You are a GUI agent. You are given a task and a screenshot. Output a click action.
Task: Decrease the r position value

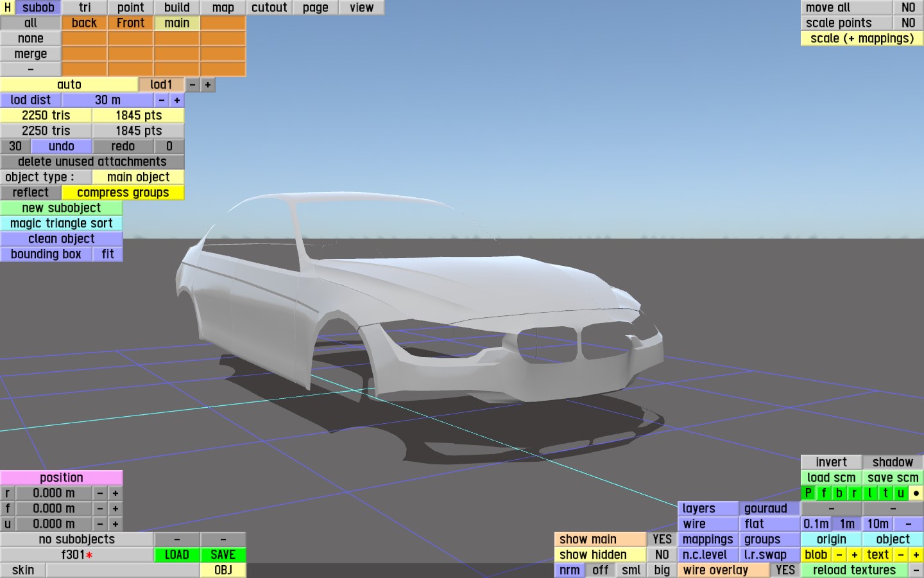click(x=100, y=493)
